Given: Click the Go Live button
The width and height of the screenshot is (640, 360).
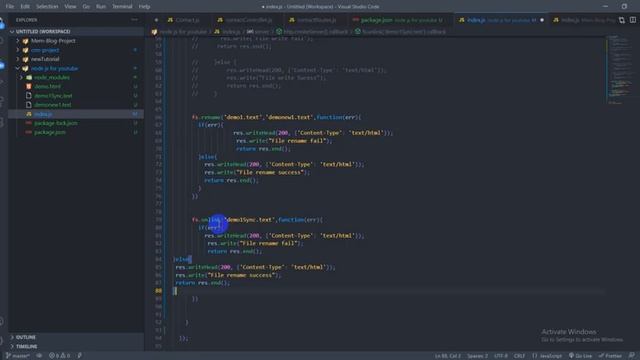Looking at the screenshot, I should pyautogui.click(x=580, y=356).
